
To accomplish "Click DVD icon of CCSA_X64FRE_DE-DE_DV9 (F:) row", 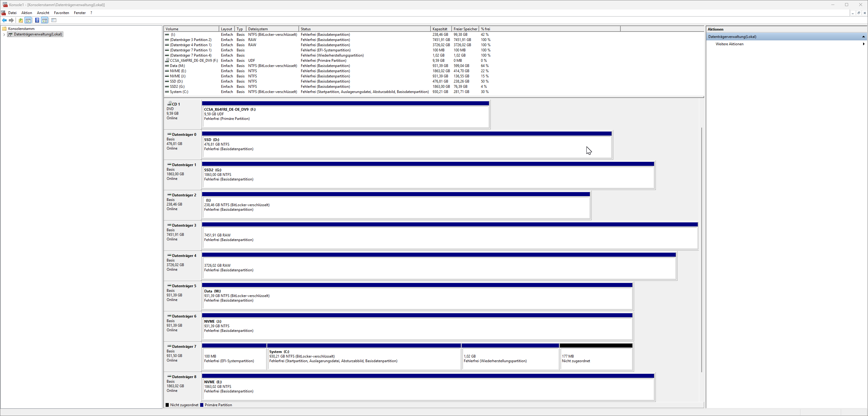I will (167, 60).
